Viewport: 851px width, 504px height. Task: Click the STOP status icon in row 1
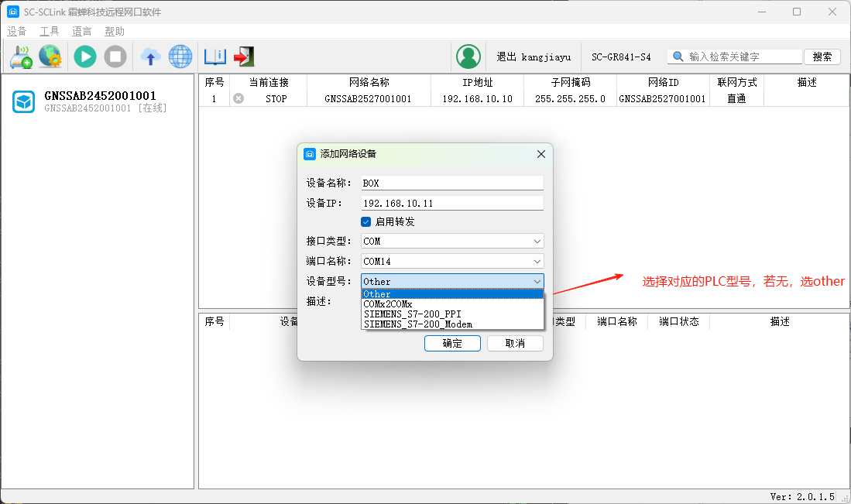(x=238, y=98)
